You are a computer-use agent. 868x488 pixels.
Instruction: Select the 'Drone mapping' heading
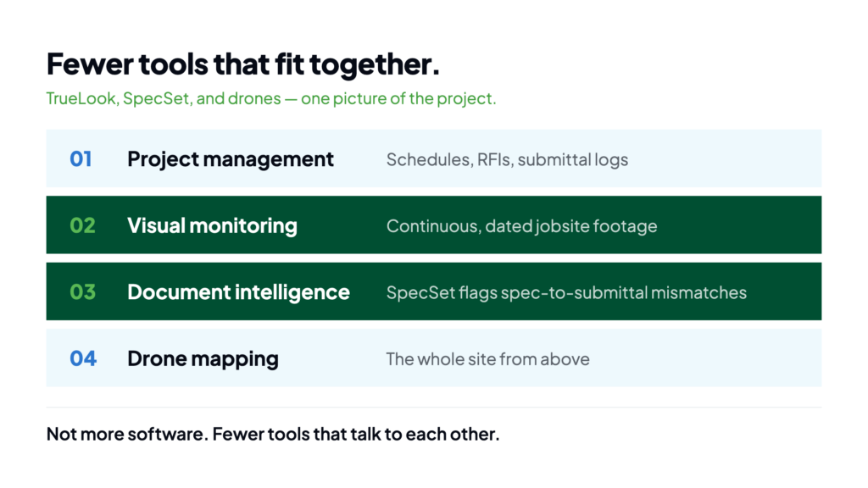click(x=203, y=358)
